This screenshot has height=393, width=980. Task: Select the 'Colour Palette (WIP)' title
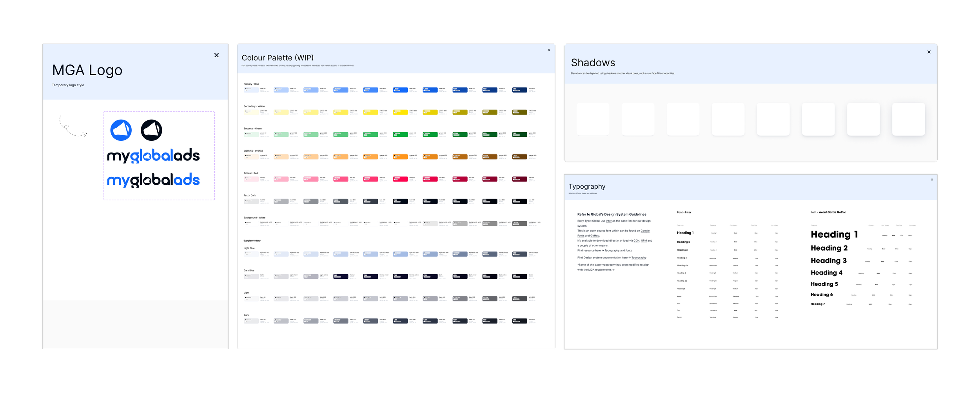[278, 58]
